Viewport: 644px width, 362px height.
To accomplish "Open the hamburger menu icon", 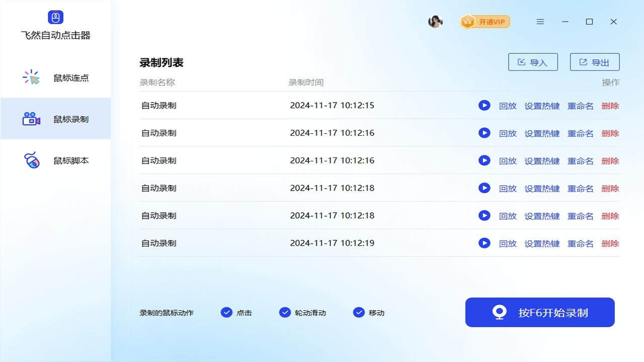I will tap(540, 22).
